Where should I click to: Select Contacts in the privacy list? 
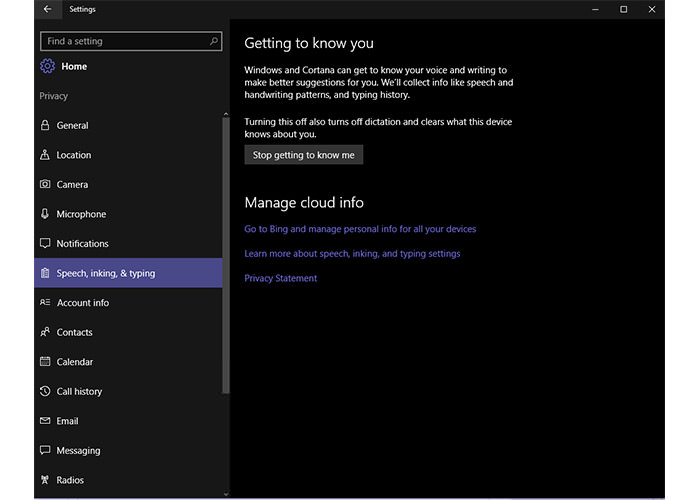tap(75, 332)
